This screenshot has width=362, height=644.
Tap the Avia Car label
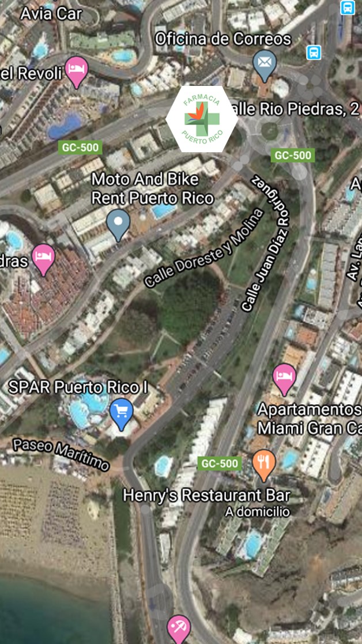tap(51, 13)
